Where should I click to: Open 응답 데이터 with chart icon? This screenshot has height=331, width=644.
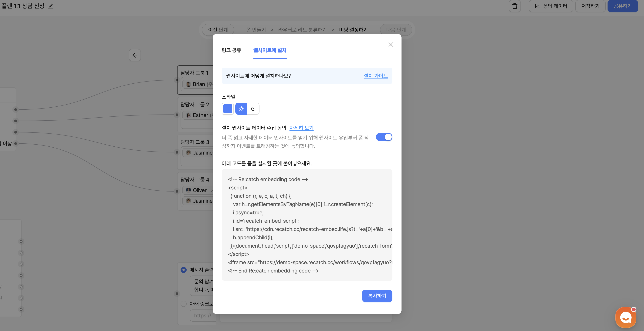[551, 6]
